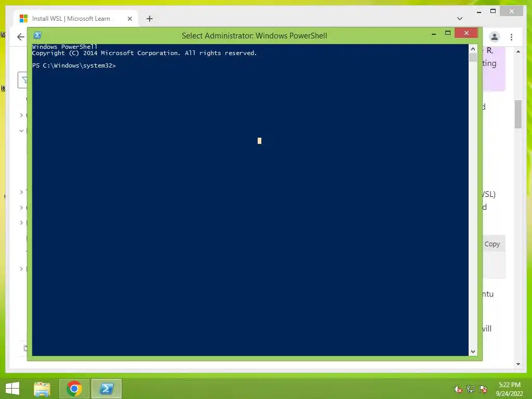Go back in Chrome browser
The image size is (532, 399).
tap(21, 37)
